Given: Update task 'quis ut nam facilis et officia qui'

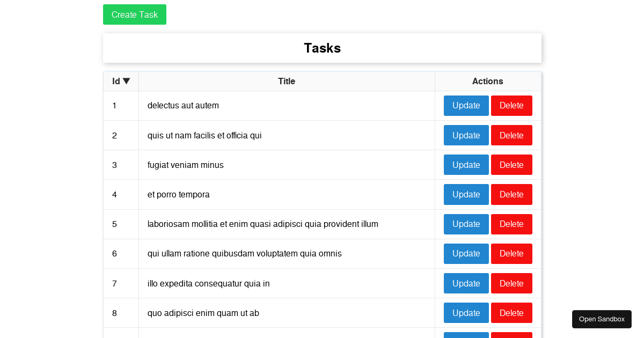Looking at the screenshot, I should [466, 135].
